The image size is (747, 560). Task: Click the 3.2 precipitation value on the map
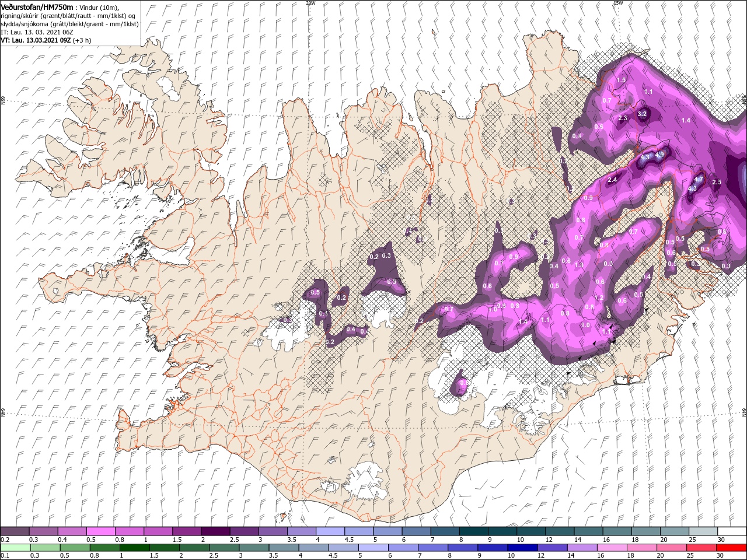point(643,114)
